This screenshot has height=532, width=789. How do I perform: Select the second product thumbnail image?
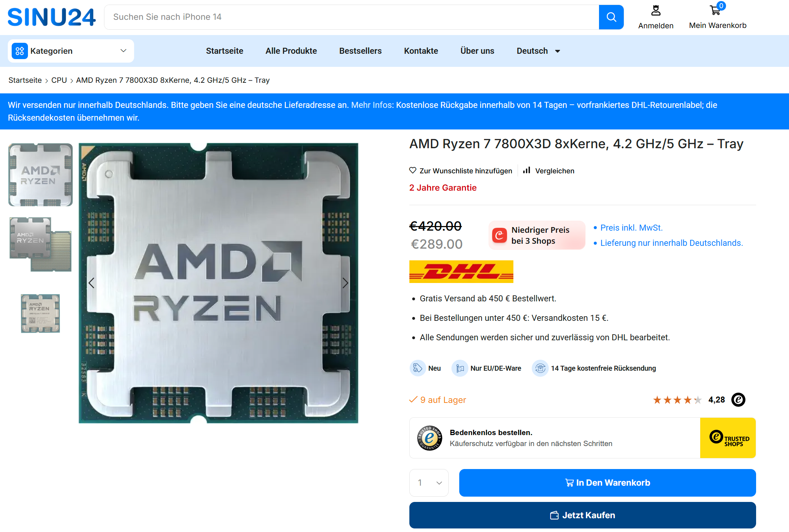[x=40, y=244]
